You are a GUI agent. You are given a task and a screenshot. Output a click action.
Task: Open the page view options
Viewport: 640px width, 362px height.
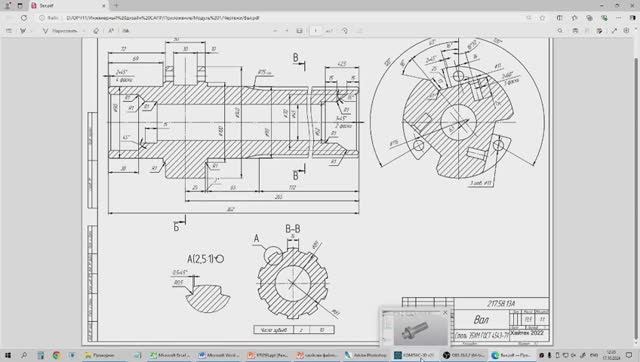coord(360,31)
